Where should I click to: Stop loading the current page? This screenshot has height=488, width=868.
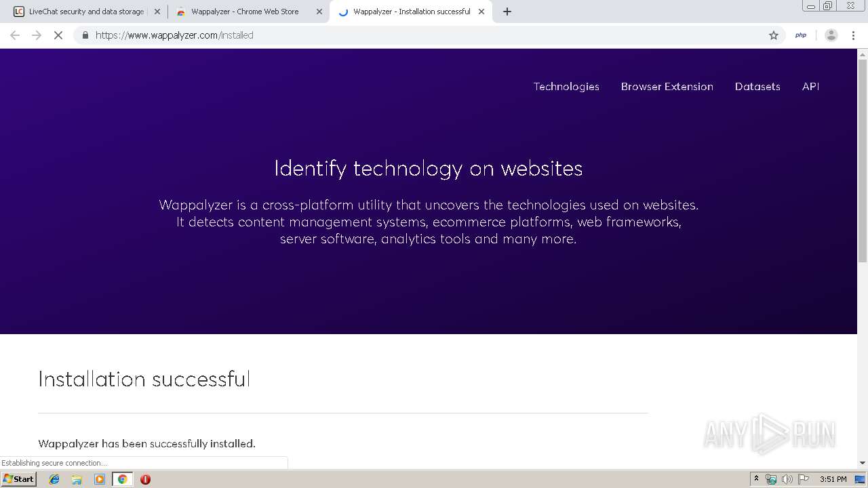[x=58, y=35]
